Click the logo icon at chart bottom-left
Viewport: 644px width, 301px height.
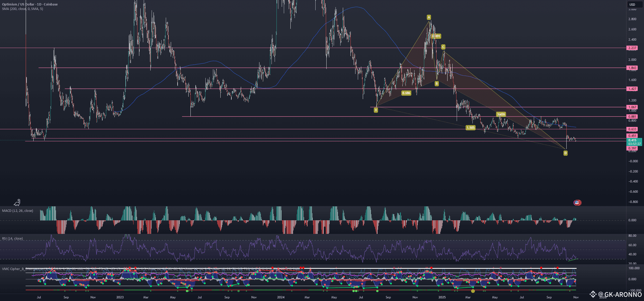pos(17,202)
